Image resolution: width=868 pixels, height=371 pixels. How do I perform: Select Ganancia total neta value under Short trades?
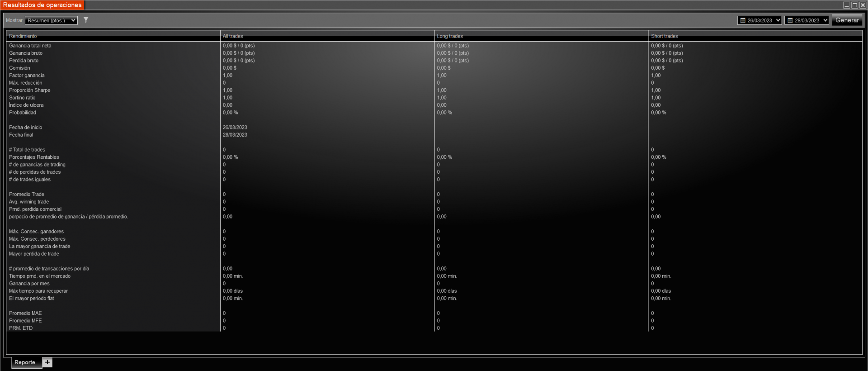[x=667, y=46]
